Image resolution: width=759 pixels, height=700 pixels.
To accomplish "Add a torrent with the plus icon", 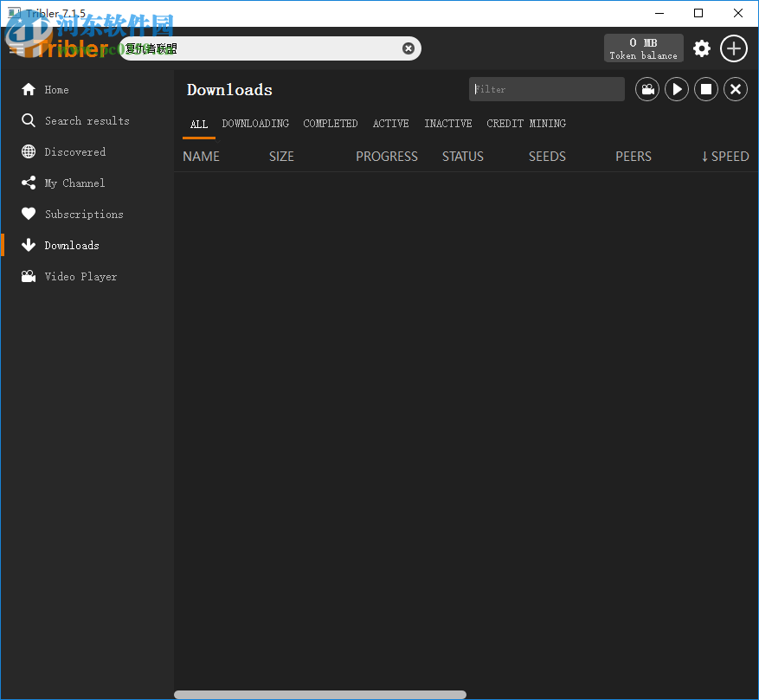I will point(733,48).
